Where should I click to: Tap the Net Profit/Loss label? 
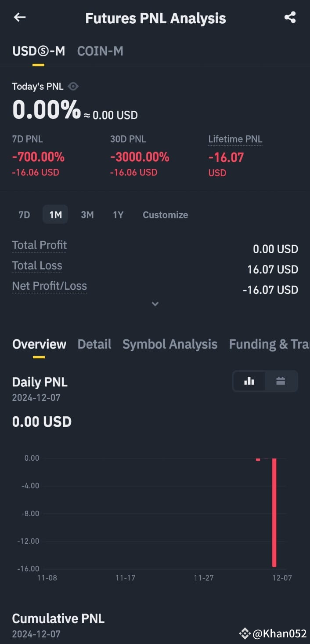(50, 286)
